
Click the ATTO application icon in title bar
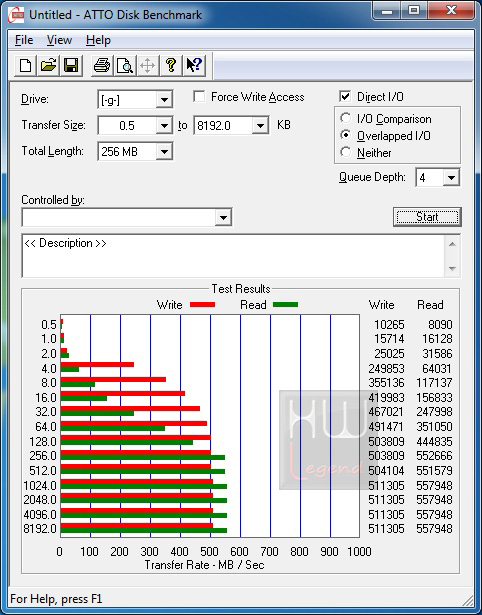point(16,15)
